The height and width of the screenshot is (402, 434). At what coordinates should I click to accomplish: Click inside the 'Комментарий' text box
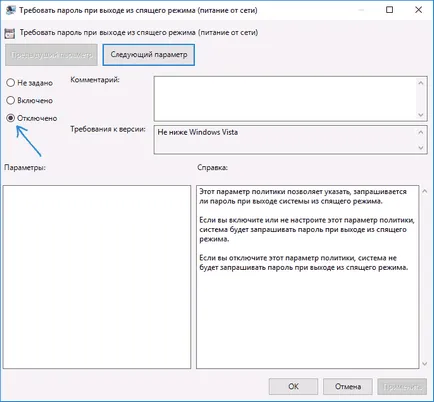point(285,99)
